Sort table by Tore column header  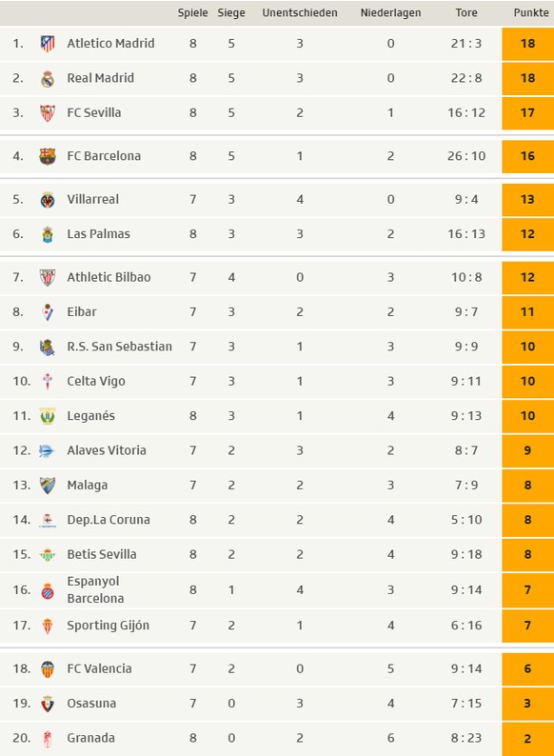pyautogui.click(x=466, y=13)
